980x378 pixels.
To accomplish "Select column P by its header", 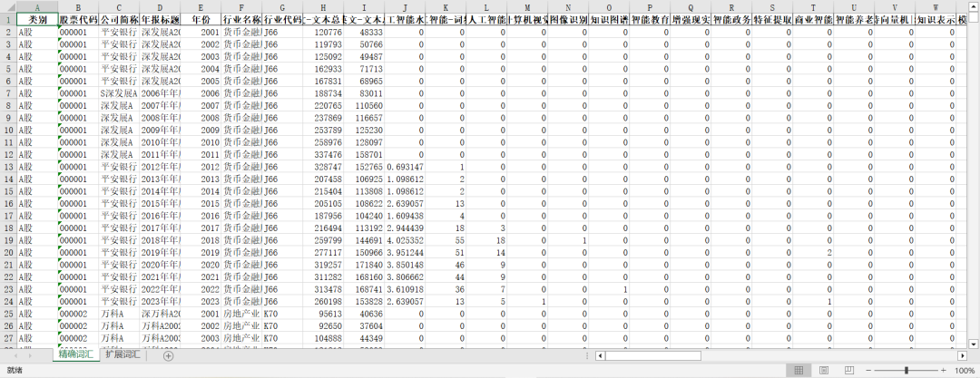I will [650, 7].
